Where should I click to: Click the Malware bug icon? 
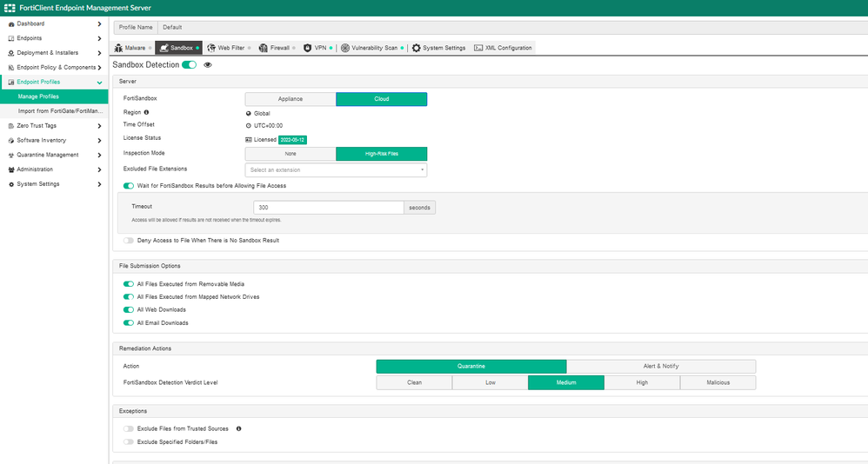pos(118,48)
